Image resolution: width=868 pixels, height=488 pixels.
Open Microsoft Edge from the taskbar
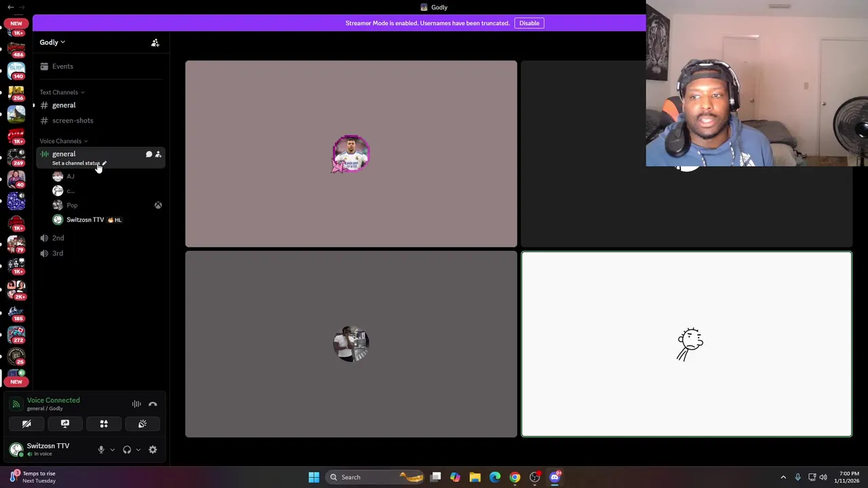495,477
